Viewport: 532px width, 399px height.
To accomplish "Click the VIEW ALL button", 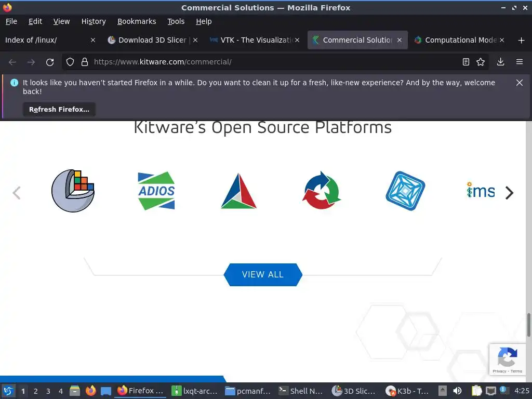I will (263, 274).
